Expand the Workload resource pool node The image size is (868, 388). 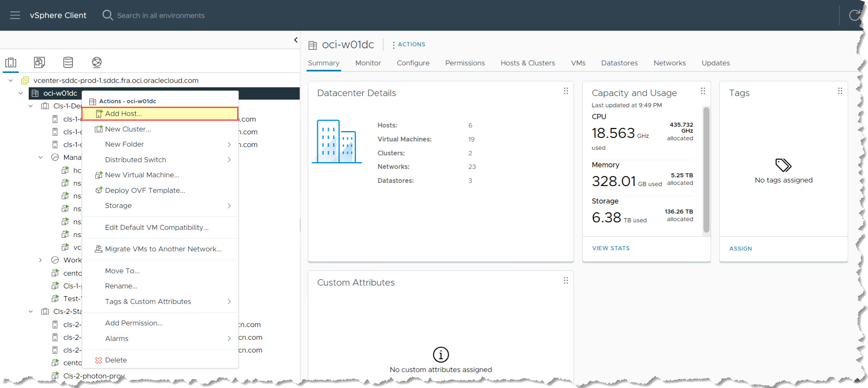pos(40,260)
